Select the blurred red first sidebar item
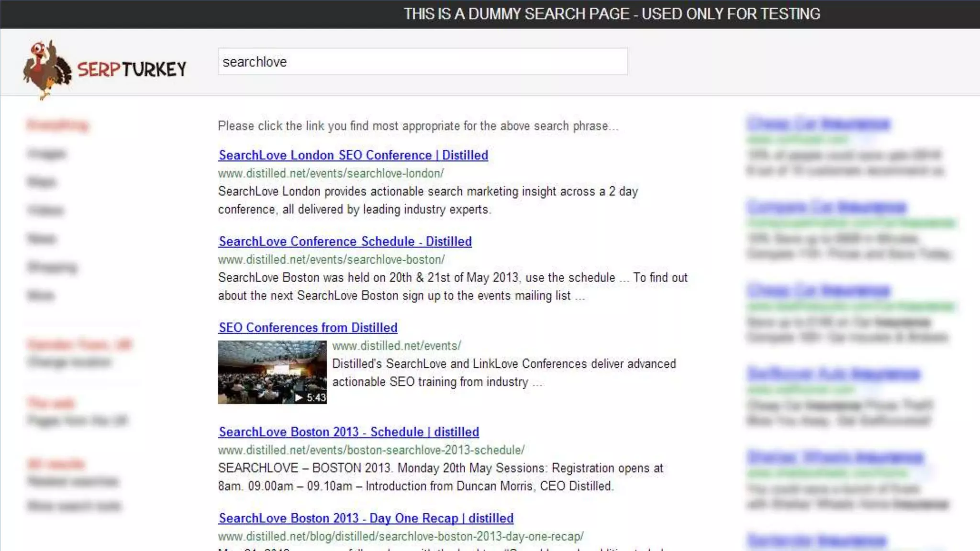This screenshot has width=980, height=551. click(57, 125)
